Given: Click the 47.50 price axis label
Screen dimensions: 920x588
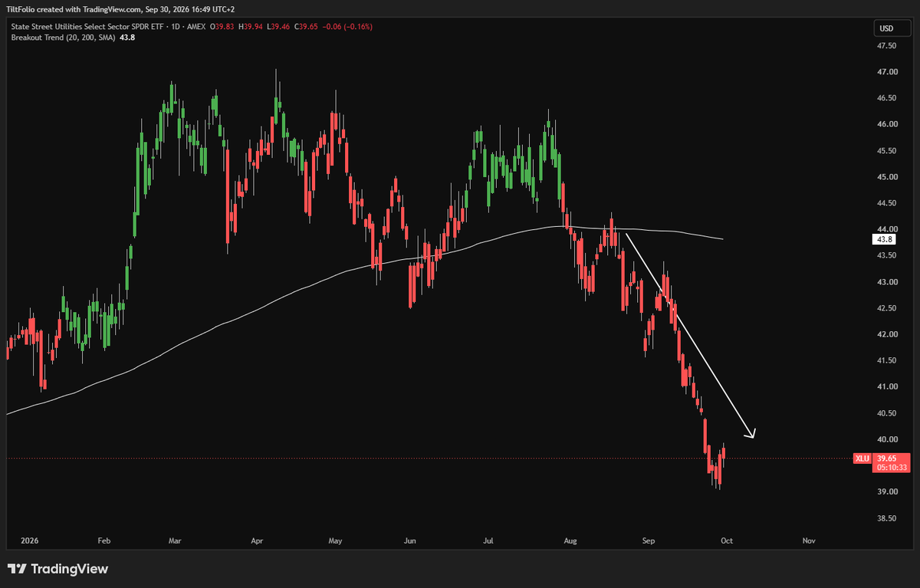Looking at the screenshot, I should click(x=887, y=45).
